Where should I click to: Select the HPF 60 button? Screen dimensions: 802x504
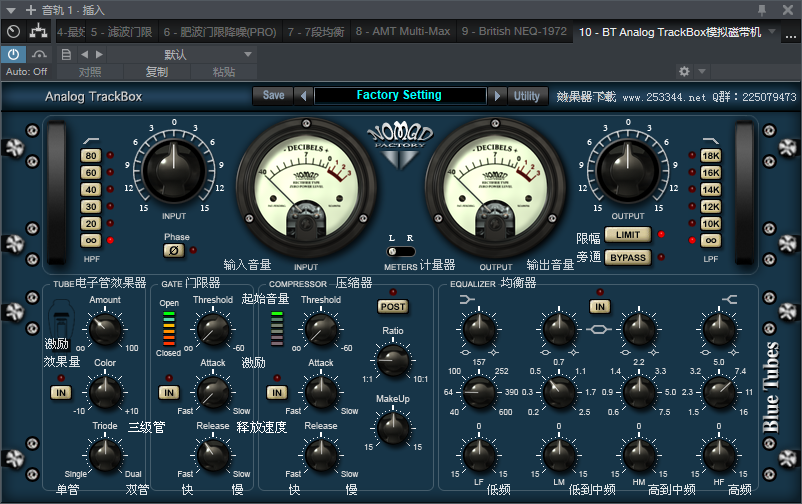pos(91,173)
